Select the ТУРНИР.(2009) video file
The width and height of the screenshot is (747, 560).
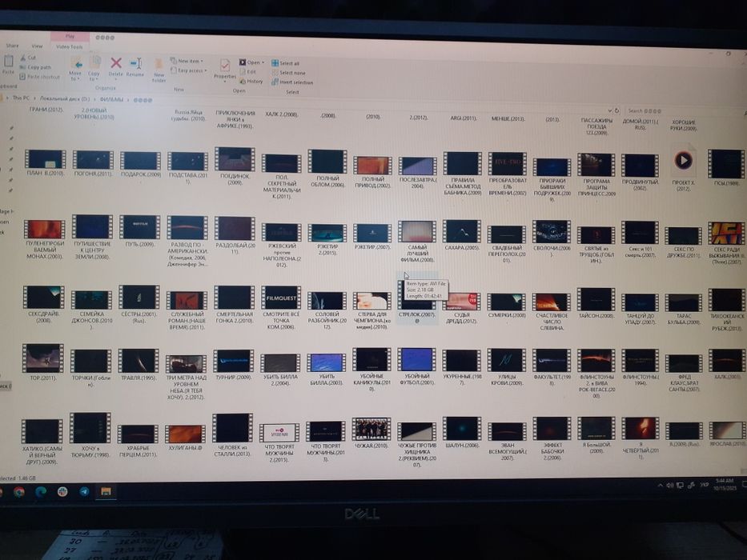(x=234, y=366)
